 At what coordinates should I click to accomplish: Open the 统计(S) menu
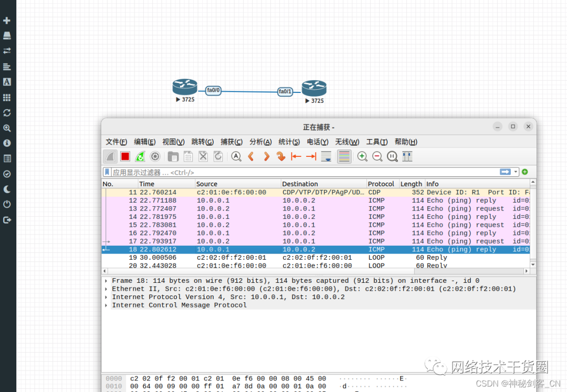coord(289,142)
